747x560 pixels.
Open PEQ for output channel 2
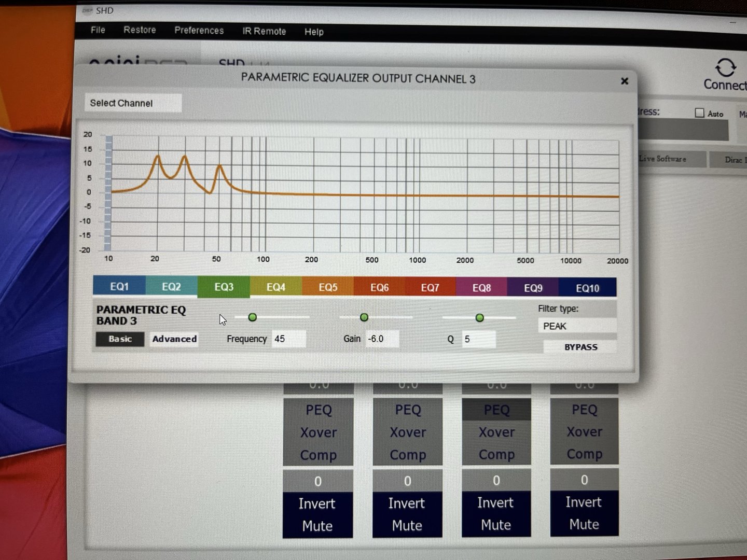point(408,410)
